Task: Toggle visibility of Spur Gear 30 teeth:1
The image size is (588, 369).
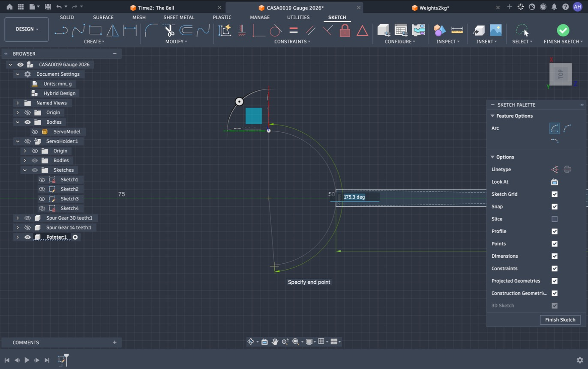Action: pyautogui.click(x=27, y=218)
